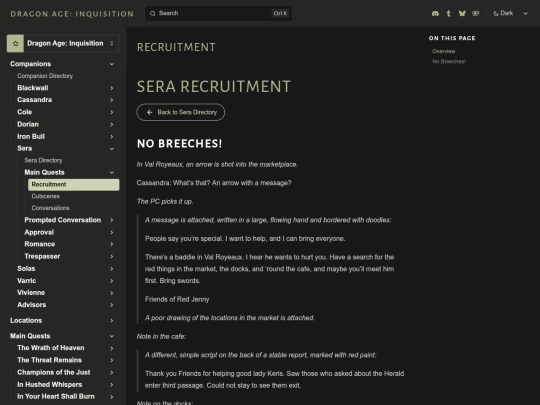Click the 'Note in the cafe:' line
Image resolution: width=540 pixels, height=405 pixels.
(x=161, y=337)
